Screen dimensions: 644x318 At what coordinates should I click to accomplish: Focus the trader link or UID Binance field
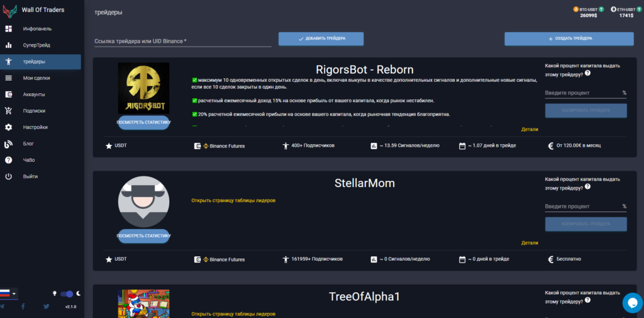click(x=183, y=41)
